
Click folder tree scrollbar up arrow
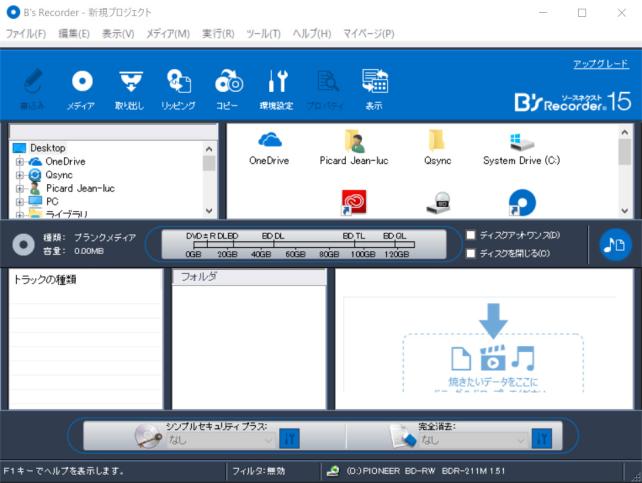coord(209,149)
